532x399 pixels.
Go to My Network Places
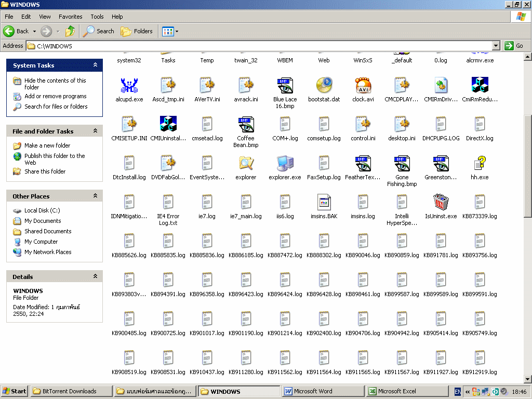pyautogui.click(x=48, y=252)
